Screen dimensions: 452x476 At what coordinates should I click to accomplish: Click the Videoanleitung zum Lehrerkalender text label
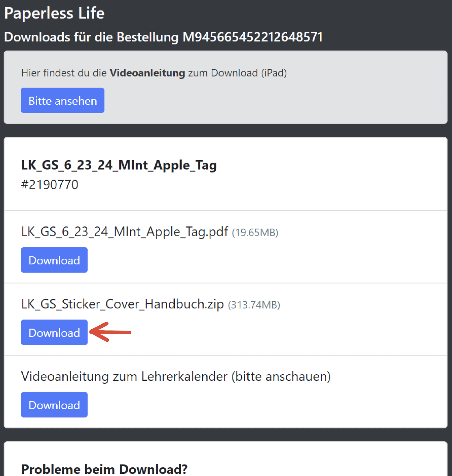[124, 376]
